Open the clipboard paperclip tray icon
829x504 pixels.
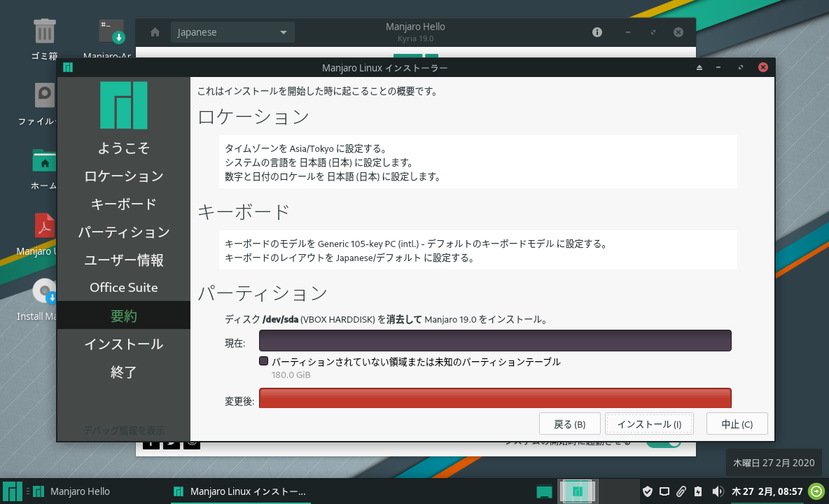(x=681, y=492)
